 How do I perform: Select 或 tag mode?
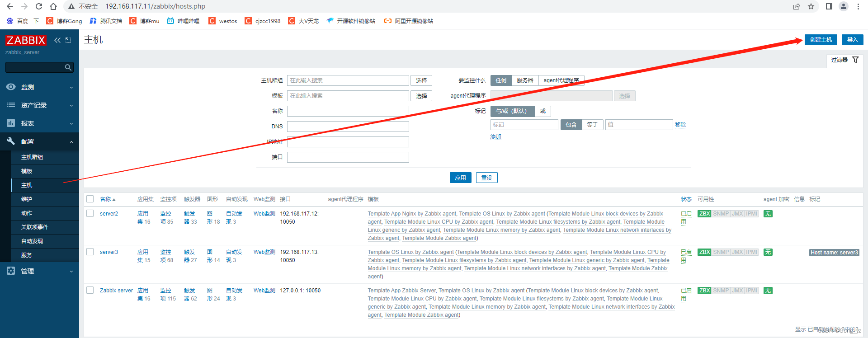pos(543,111)
